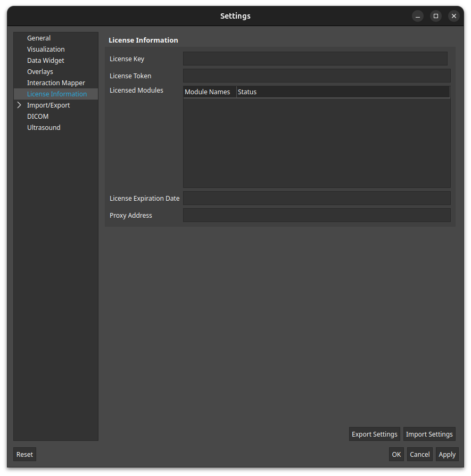Confirm the dialog with OK

(x=396, y=455)
